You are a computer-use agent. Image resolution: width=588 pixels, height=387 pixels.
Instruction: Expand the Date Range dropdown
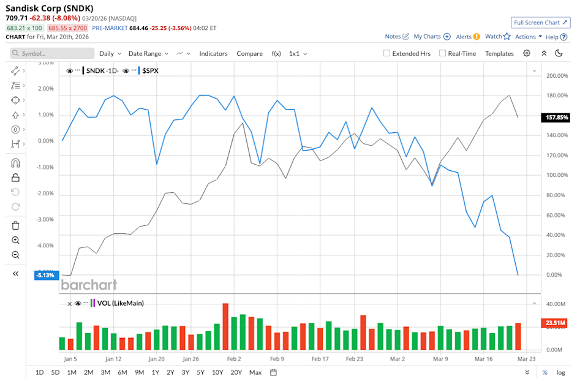click(148, 53)
